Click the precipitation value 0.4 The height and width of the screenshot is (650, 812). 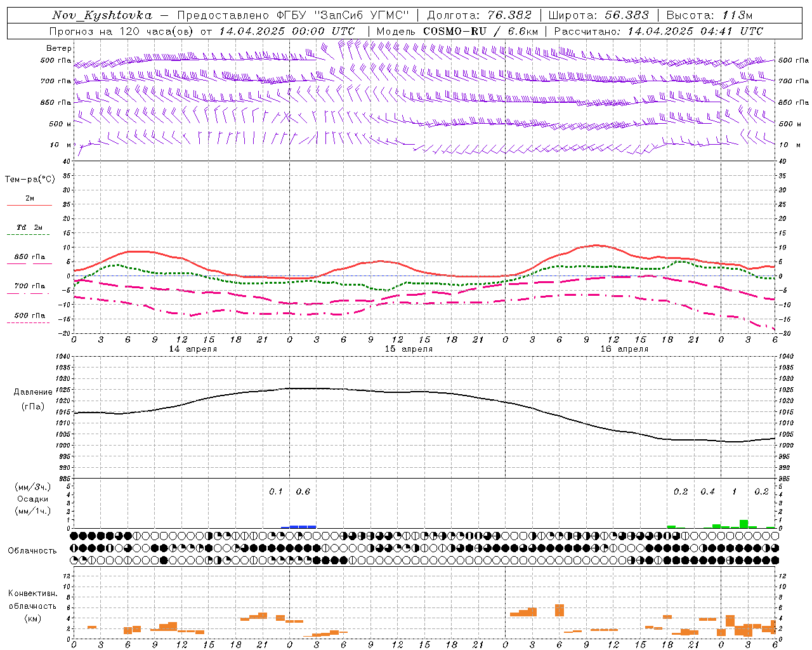point(707,492)
